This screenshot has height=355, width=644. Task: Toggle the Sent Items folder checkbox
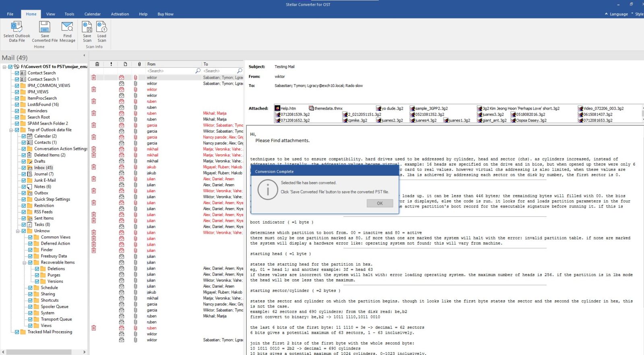click(24, 218)
